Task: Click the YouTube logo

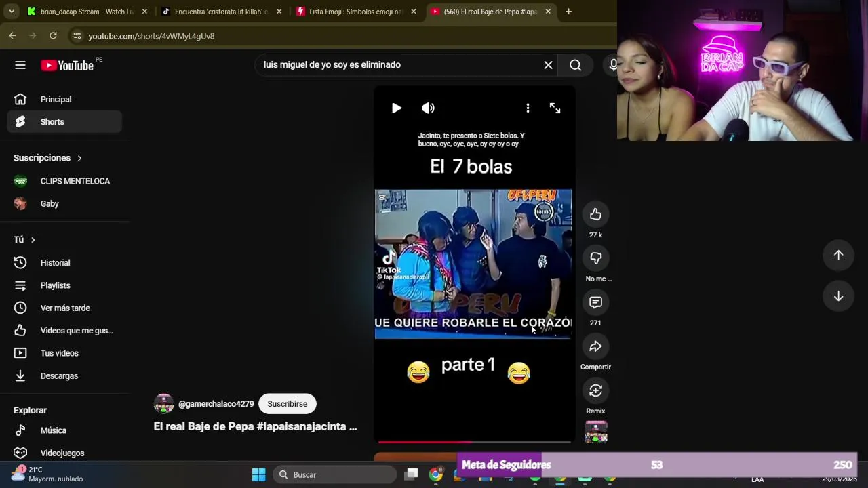Action: click(66, 65)
